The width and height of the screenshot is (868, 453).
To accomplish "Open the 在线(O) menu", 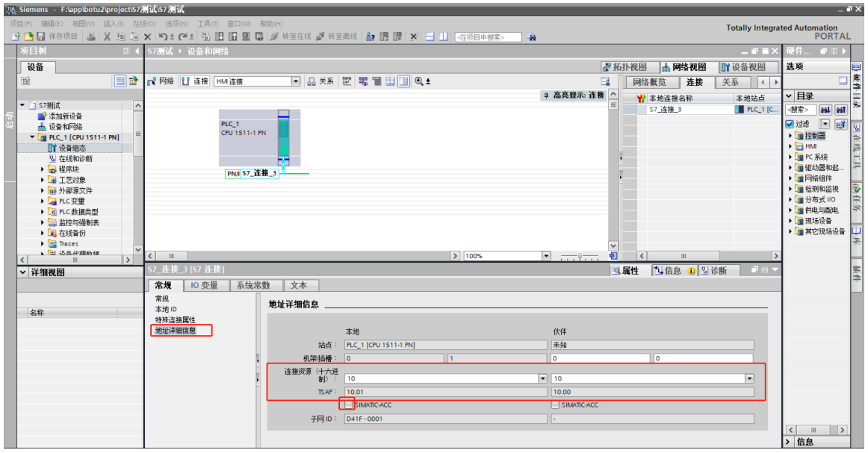I will pos(144,24).
